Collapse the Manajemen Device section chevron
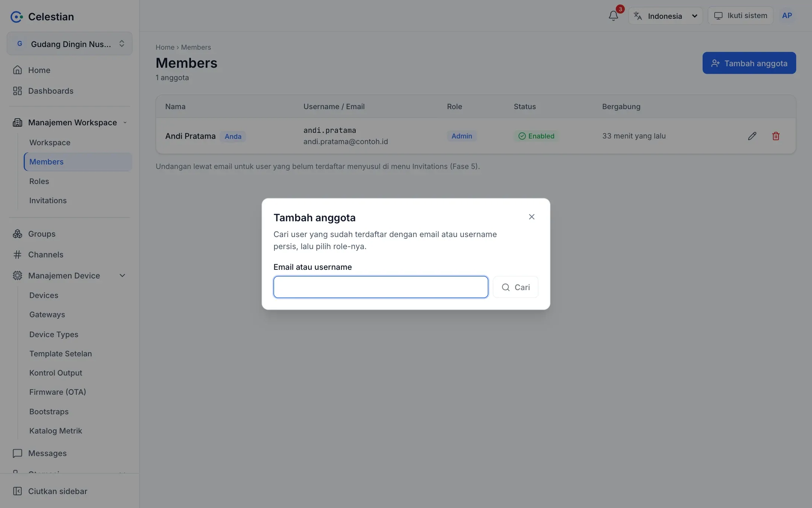 [122, 275]
